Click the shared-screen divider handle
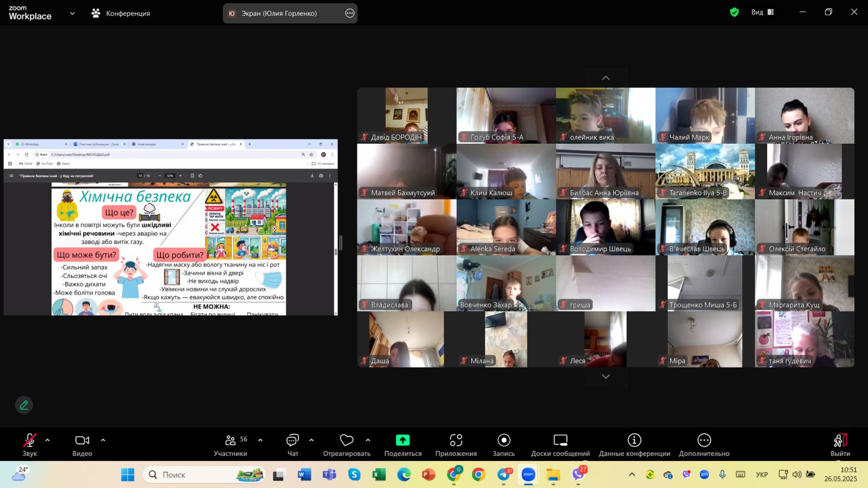The height and width of the screenshot is (488, 868). [341, 243]
